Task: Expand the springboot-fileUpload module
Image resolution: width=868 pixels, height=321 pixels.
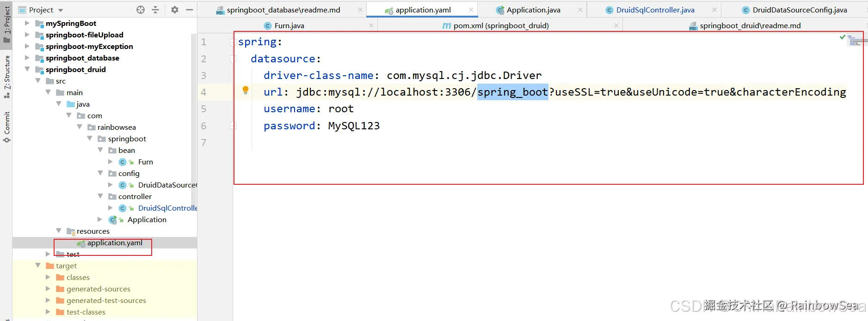Action: (27, 35)
